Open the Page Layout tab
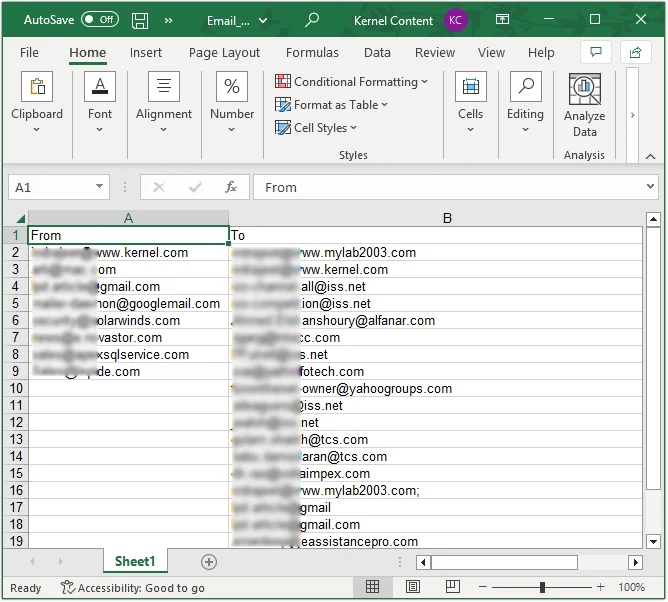This screenshot has height=602, width=668. tap(224, 52)
